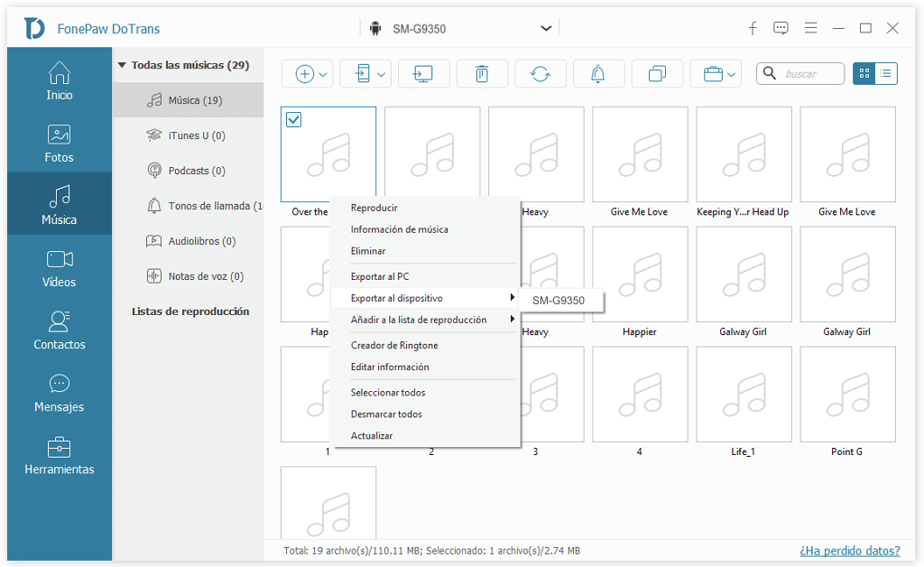Image resolution: width=924 pixels, height=567 pixels.
Task: Select SM-G9350 in the submenu
Action: pos(559,301)
